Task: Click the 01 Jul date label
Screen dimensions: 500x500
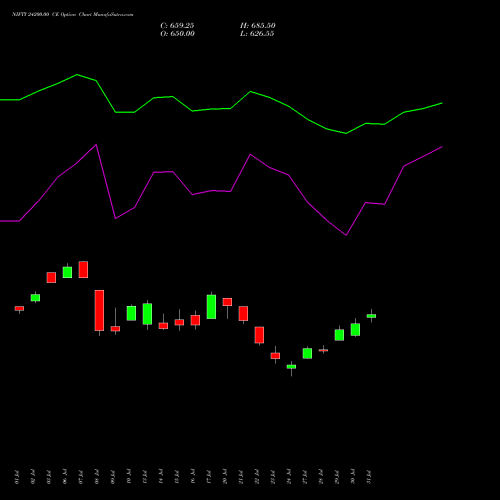Action: click(x=17, y=477)
